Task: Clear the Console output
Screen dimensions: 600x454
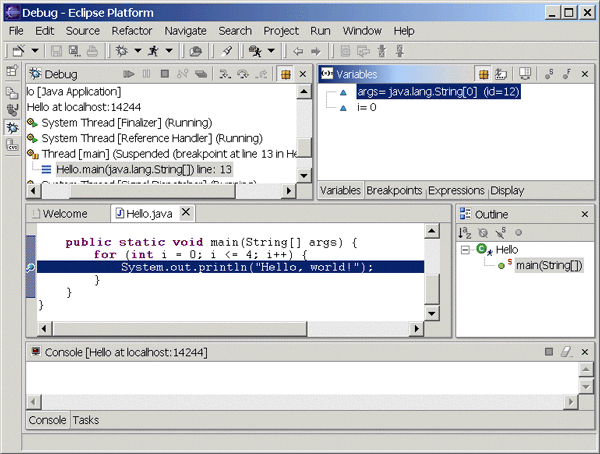Action: (566, 352)
